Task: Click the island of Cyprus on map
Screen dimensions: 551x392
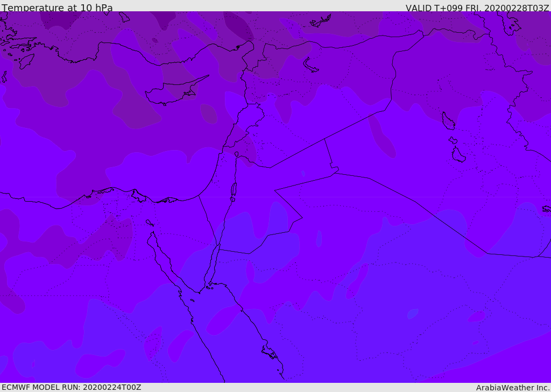Action: click(176, 91)
